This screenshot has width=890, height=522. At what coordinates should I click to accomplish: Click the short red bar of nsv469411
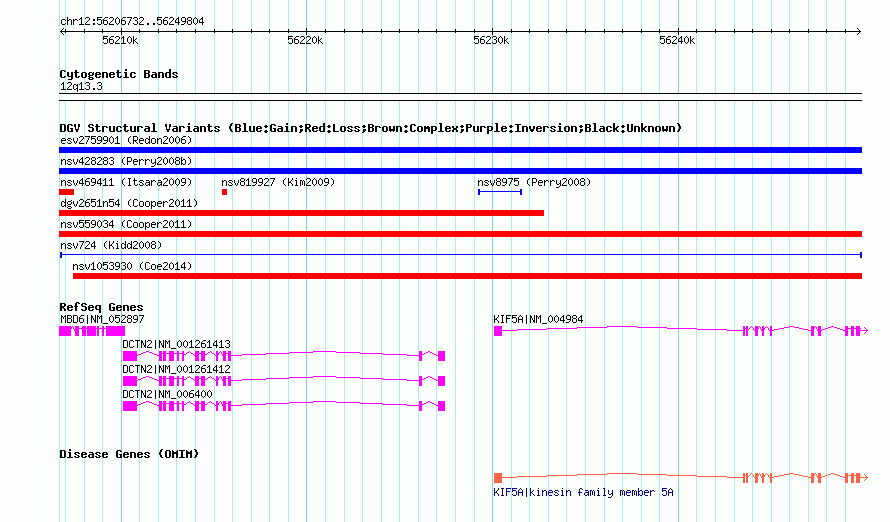(x=66, y=192)
